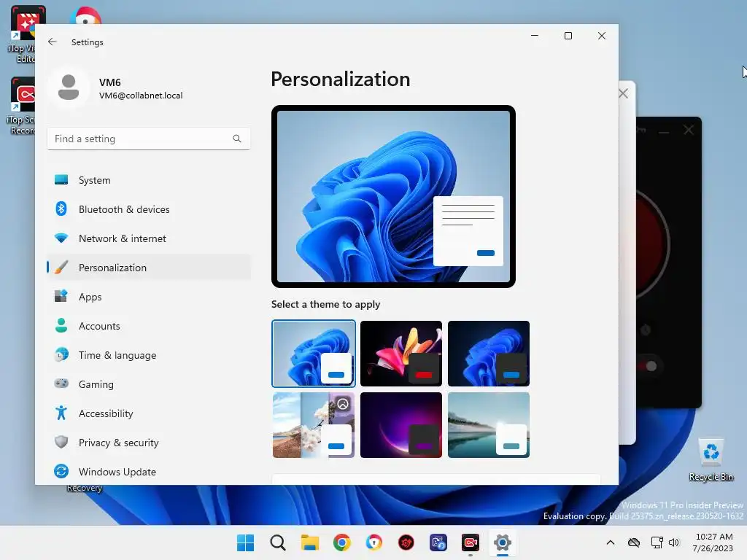747x560 pixels.
Task: Click the VM6 user avatar
Action: coord(69,87)
